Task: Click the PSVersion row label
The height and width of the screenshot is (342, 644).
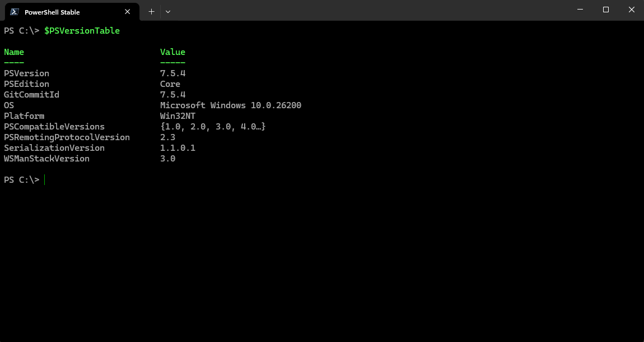Action: click(26, 73)
